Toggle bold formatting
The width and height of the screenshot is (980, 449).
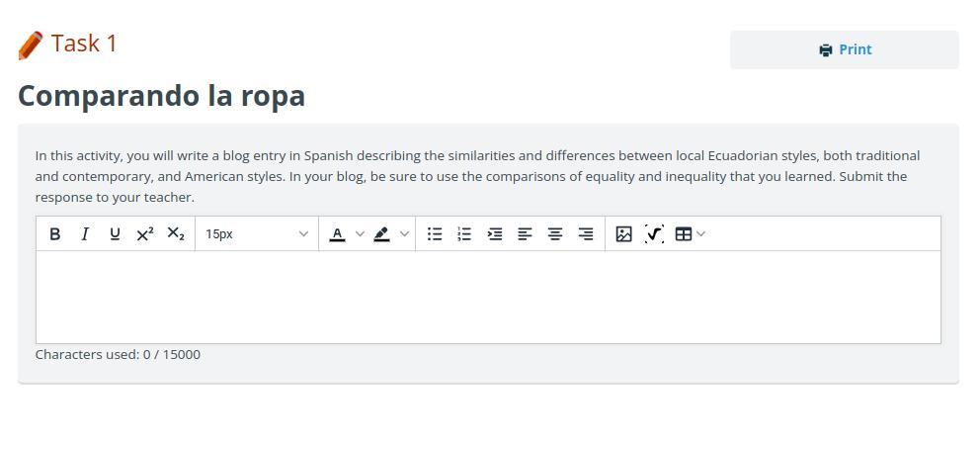pos(55,234)
